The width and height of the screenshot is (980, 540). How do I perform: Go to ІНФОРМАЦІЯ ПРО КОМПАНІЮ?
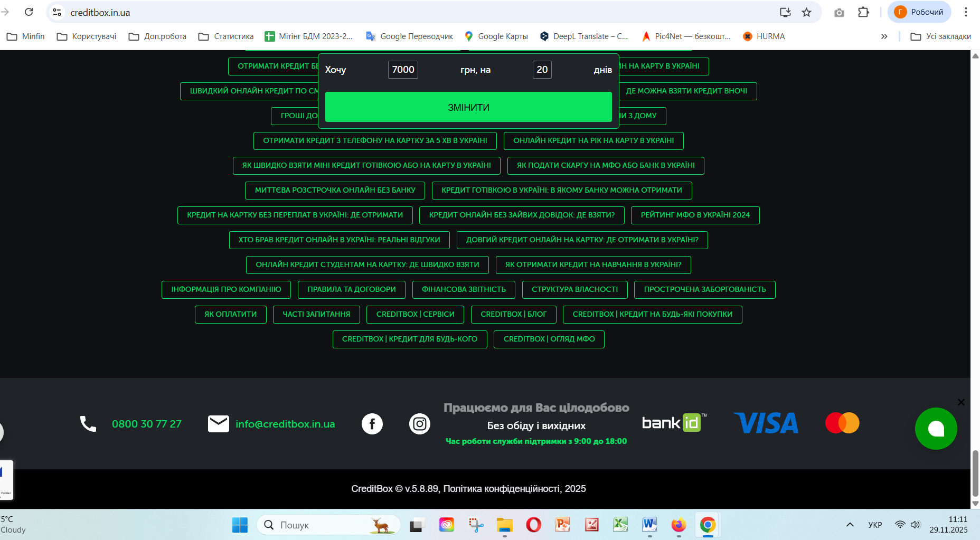coord(226,290)
